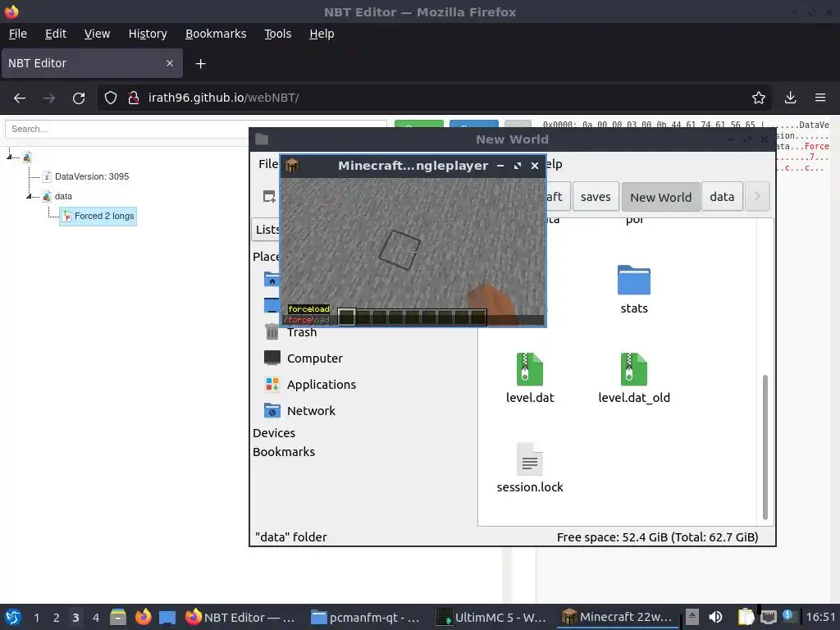
Task: Open Trash in the Places sidebar
Action: [302, 333]
